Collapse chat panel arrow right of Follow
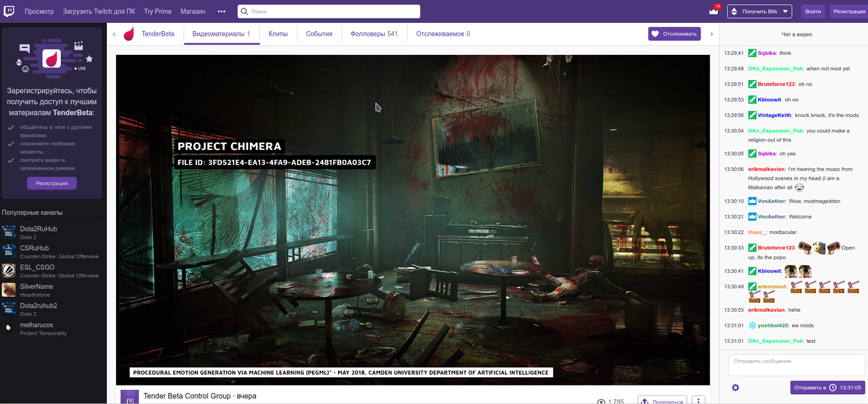The width and height of the screenshot is (868, 404). tap(712, 34)
